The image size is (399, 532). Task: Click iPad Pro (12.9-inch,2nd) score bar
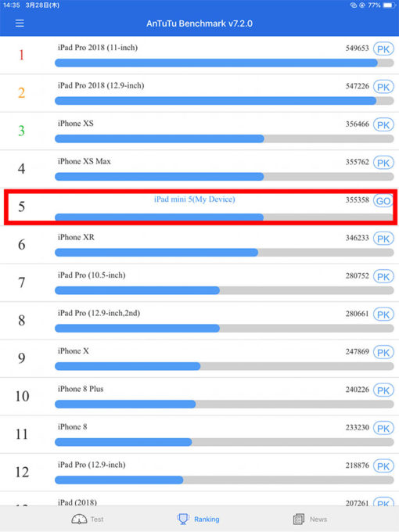225,328
